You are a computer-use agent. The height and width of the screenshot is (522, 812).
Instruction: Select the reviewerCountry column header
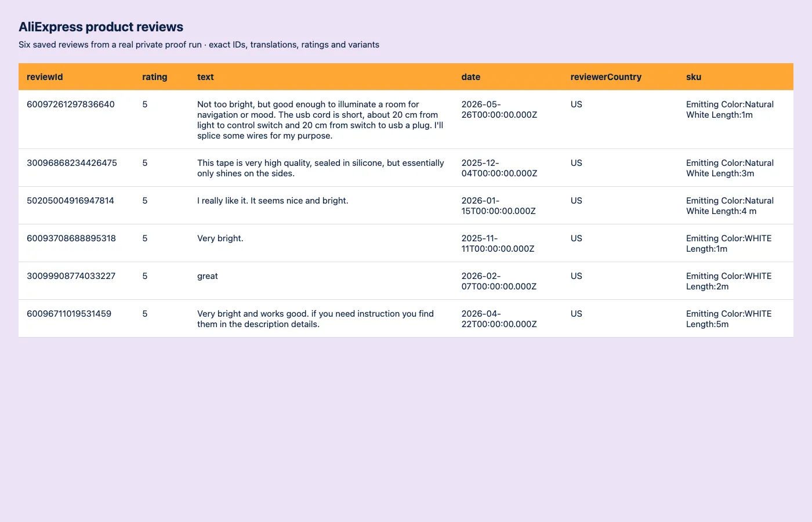point(606,77)
